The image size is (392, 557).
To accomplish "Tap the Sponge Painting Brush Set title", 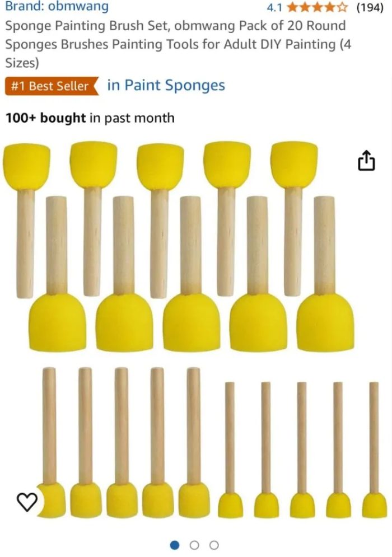I will 179,44.
